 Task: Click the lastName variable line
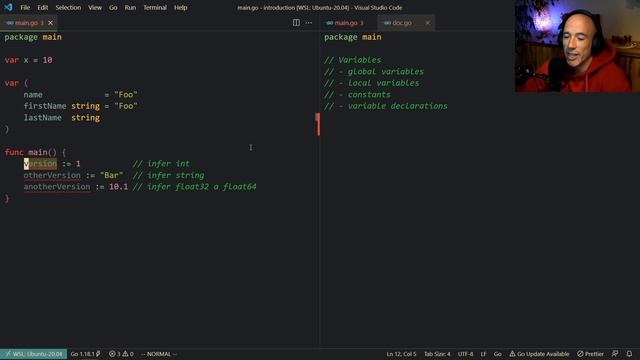coord(62,118)
